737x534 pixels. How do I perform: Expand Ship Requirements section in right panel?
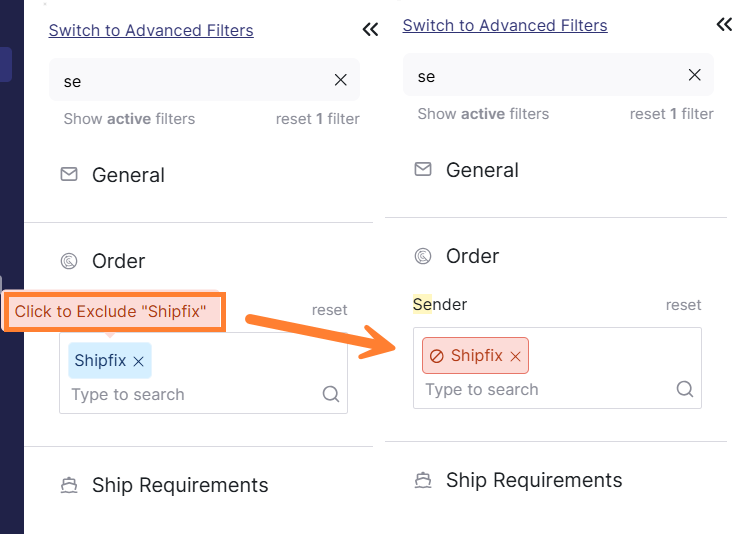pyautogui.click(x=533, y=480)
